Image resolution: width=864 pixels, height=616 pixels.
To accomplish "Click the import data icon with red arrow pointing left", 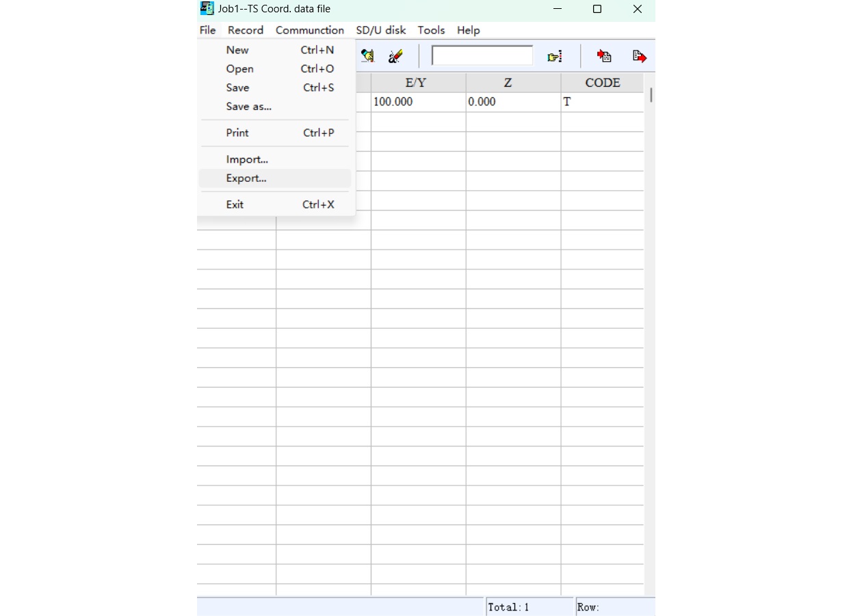I will click(x=603, y=56).
